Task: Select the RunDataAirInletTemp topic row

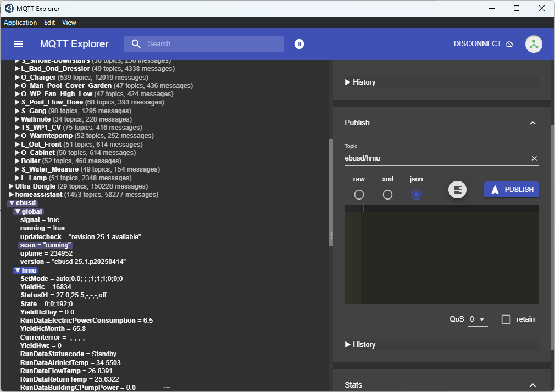Action: click(70, 363)
